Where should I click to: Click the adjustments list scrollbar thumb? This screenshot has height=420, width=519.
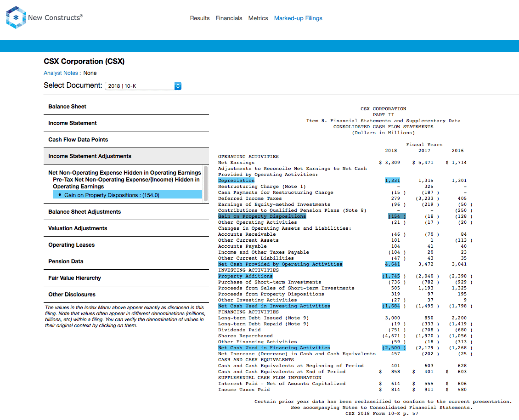coord(206,183)
